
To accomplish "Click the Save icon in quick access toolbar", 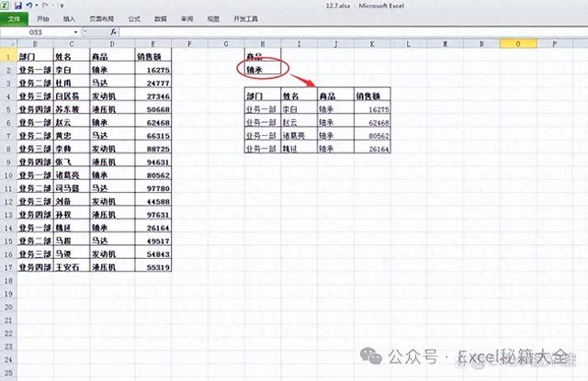I will (17, 6).
